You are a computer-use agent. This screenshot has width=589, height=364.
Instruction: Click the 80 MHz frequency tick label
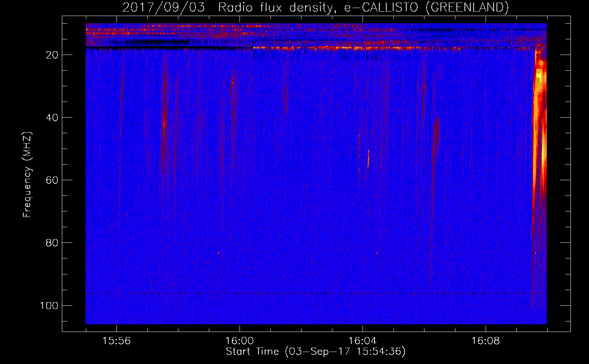pos(52,243)
